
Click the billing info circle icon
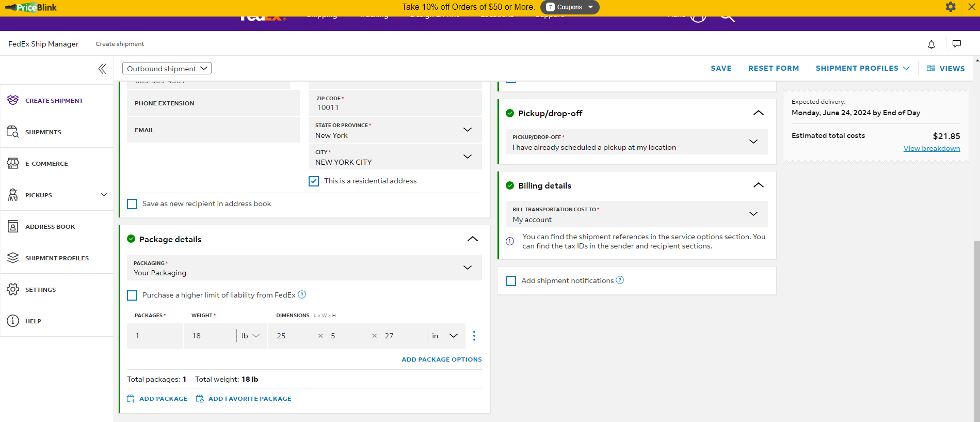[x=510, y=241]
